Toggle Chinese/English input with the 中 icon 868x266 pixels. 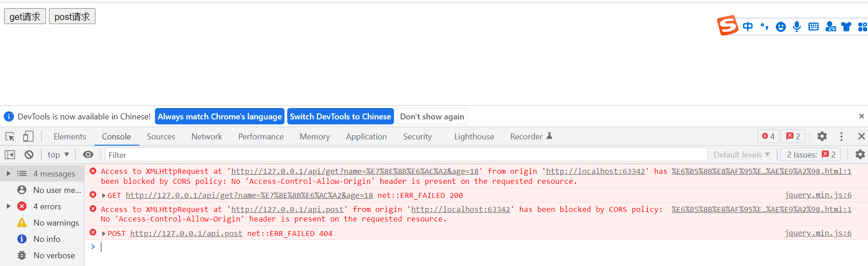748,26
